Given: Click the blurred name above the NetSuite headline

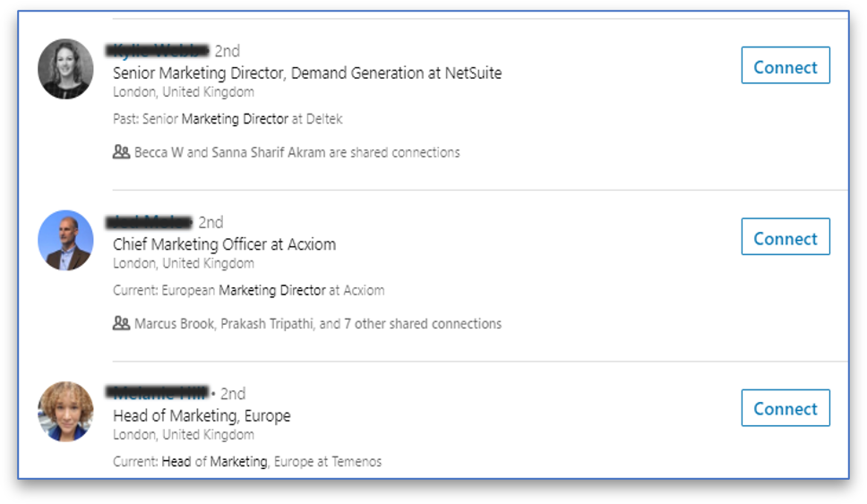Looking at the screenshot, I should coord(158,50).
